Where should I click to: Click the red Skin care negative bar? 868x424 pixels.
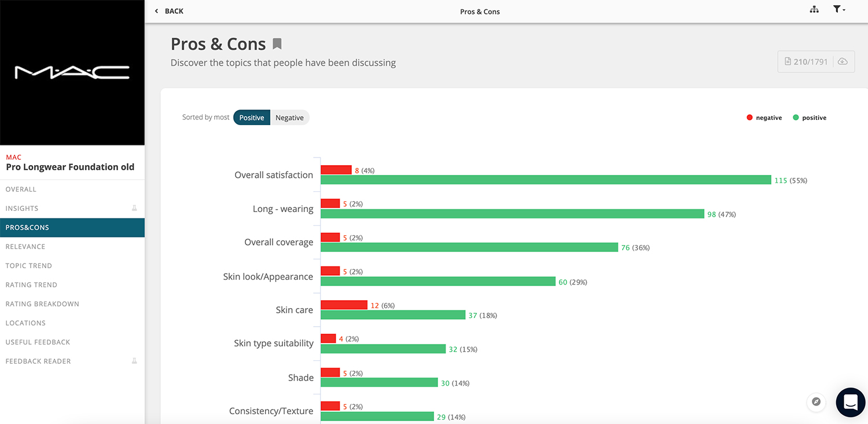point(344,305)
